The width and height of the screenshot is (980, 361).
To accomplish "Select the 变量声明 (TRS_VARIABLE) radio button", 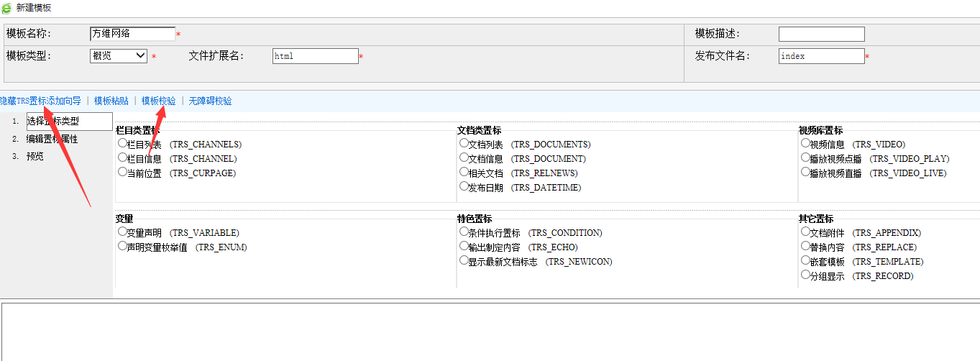I will [x=122, y=232].
